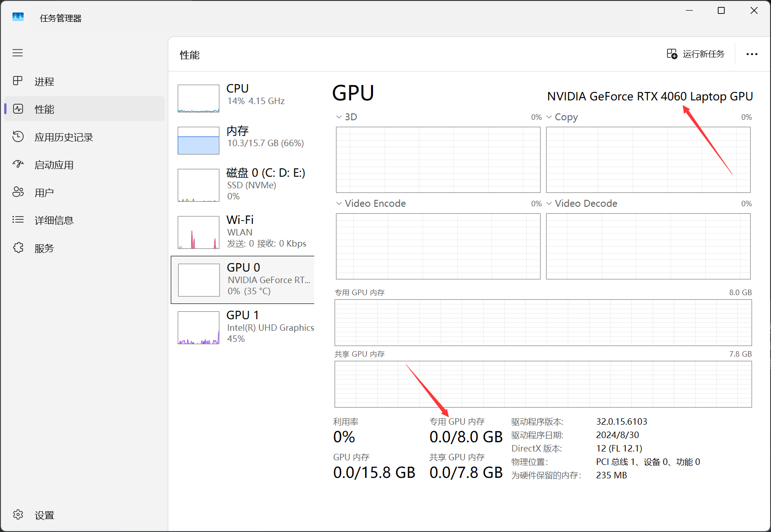Open 设置 gear icon at bottom
The height and width of the screenshot is (532, 771).
[x=18, y=515]
